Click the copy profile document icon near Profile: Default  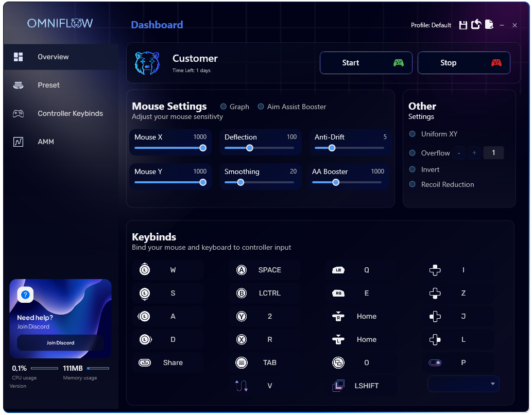pyautogui.click(x=489, y=24)
